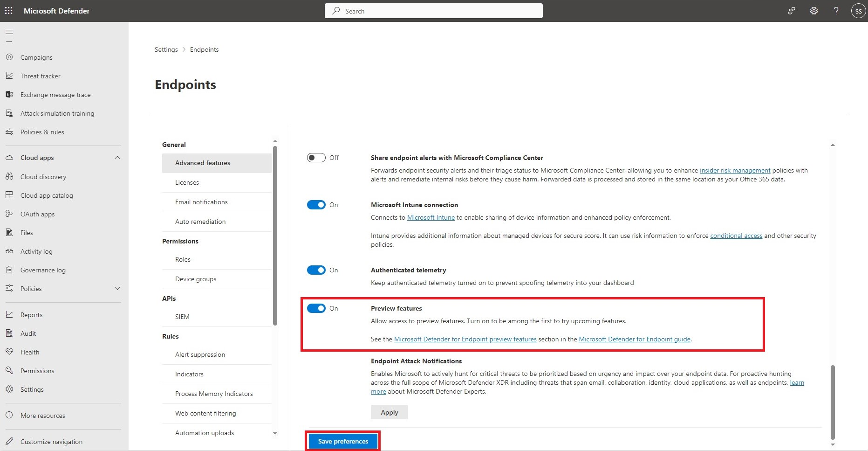Click the Activity log icon
The image size is (868, 451).
coord(9,251)
